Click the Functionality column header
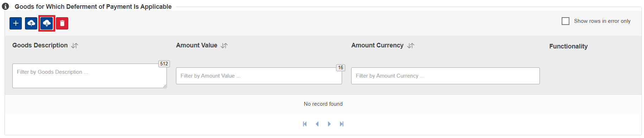 click(568, 46)
